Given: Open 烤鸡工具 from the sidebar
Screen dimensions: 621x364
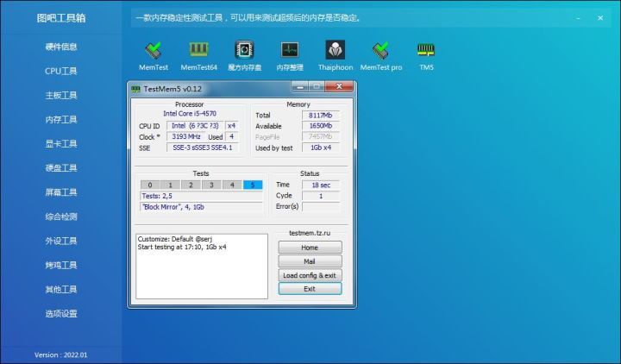Looking at the screenshot, I should point(61,265).
